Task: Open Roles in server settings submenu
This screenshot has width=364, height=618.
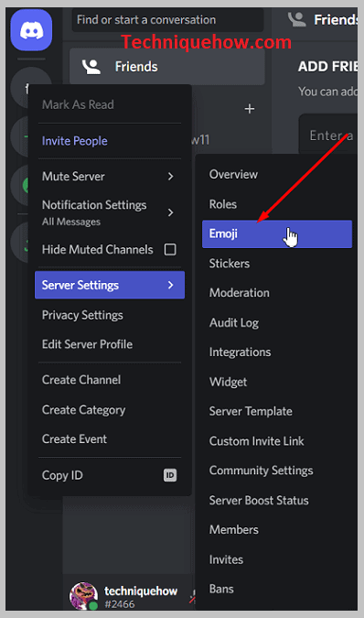Action: tap(276, 204)
